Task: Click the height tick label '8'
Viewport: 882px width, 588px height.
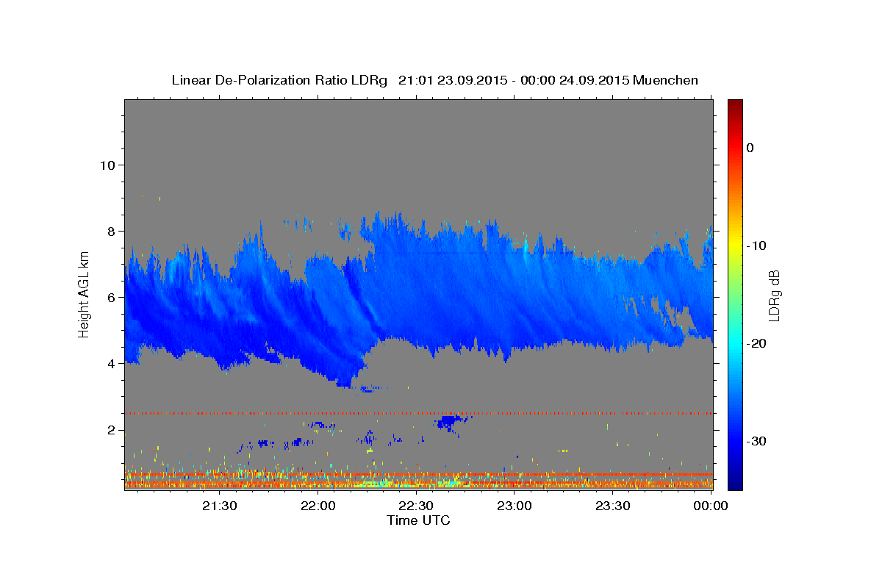Action: click(110, 231)
